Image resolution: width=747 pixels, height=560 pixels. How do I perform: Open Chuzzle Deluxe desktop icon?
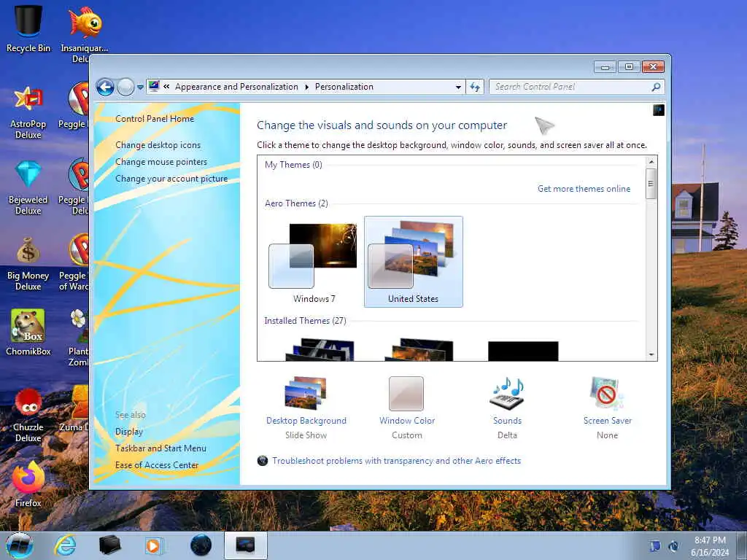[28, 415]
